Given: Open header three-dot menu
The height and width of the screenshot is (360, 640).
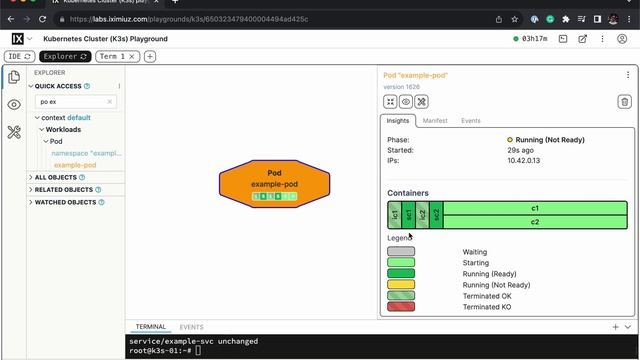Looking at the screenshot, I should coord(602,39).
